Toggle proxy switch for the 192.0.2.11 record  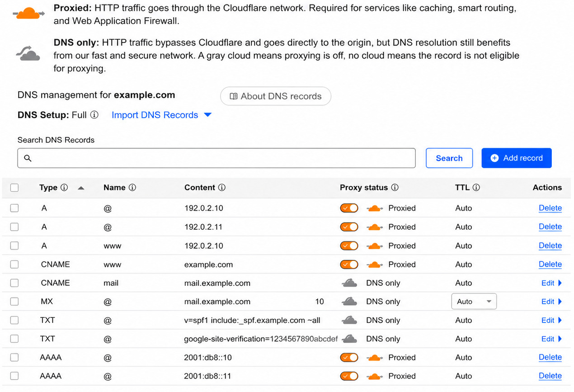349,227
